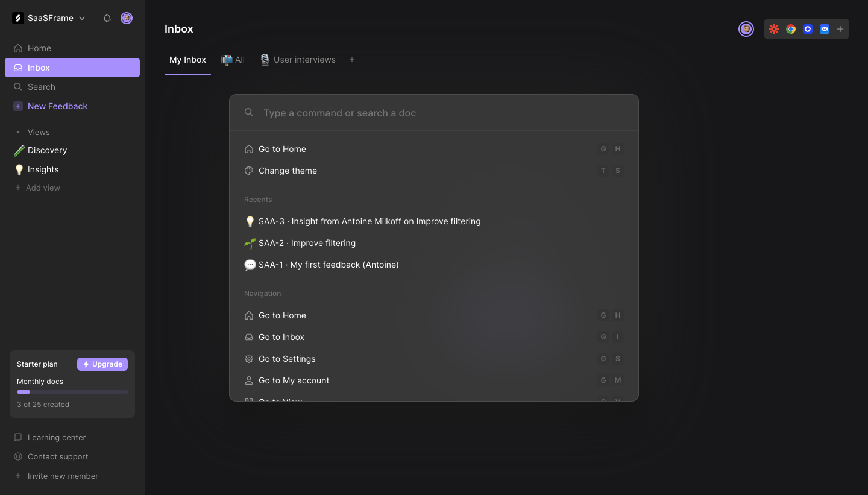This screenshot has height=495, width=868.
Task: Open the notifications bell
Action: (x=107, y=18)
